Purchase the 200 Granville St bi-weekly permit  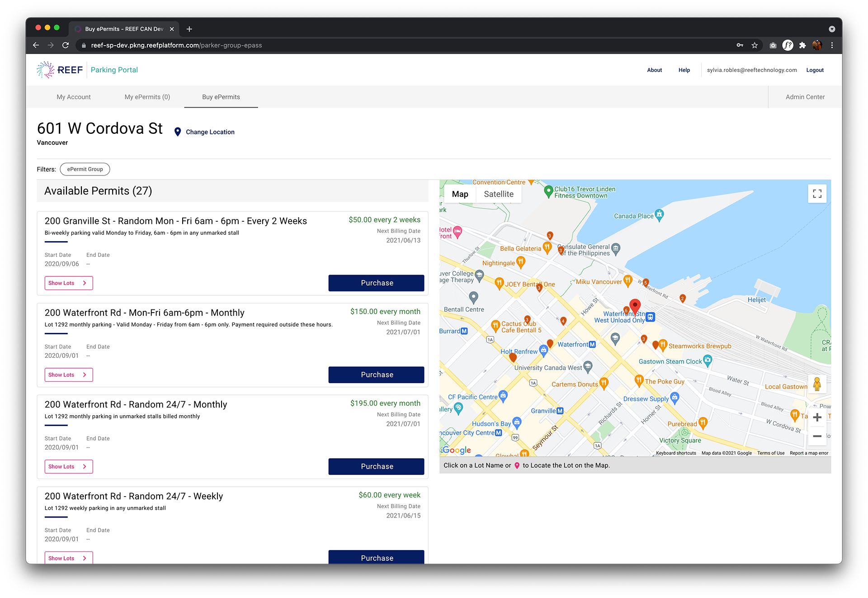pyautogui.click(x=376, y=283)
